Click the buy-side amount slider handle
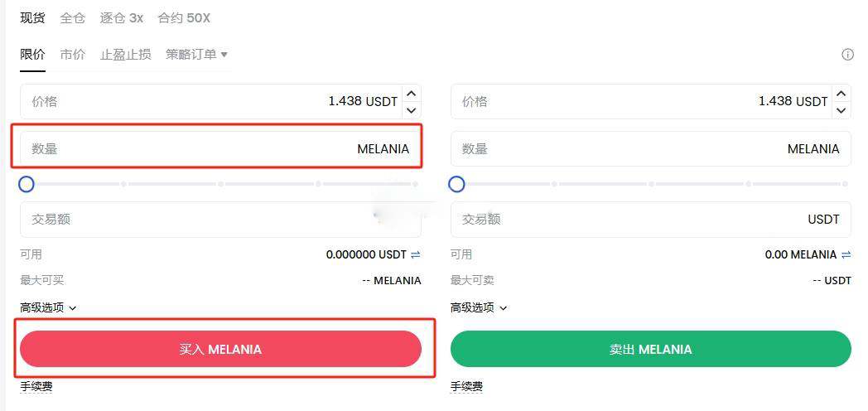The image size is (868, 411). [27, 184]
